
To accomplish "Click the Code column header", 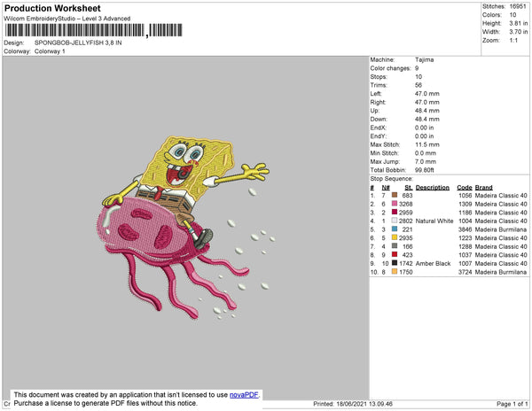I will (465, 188).
